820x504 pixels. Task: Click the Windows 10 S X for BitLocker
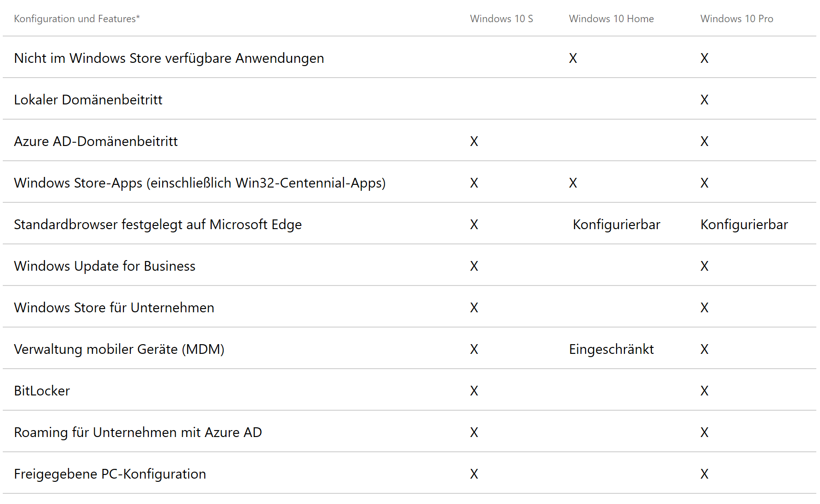pyautogui.click(x=474, y=391)
